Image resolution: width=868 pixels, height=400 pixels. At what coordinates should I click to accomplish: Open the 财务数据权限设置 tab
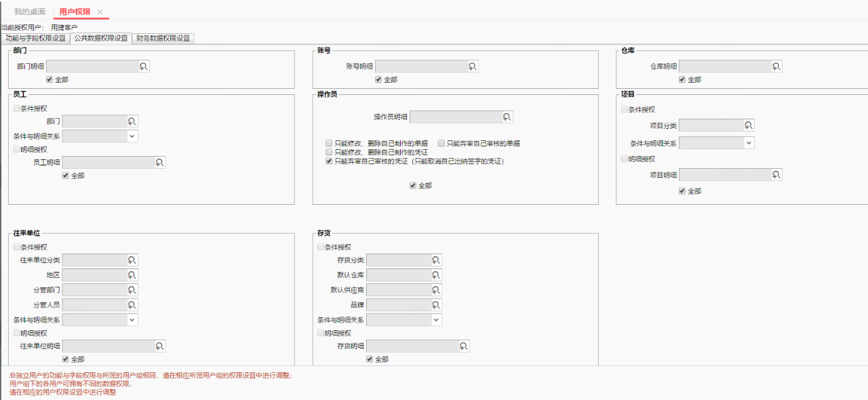[x=163, y=39]
